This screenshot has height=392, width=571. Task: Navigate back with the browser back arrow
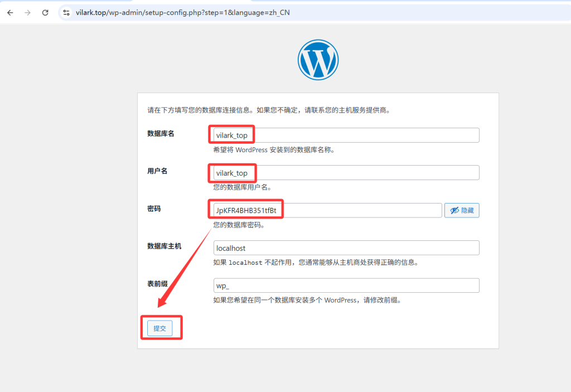pyautogui.click(x=10, y=12)
